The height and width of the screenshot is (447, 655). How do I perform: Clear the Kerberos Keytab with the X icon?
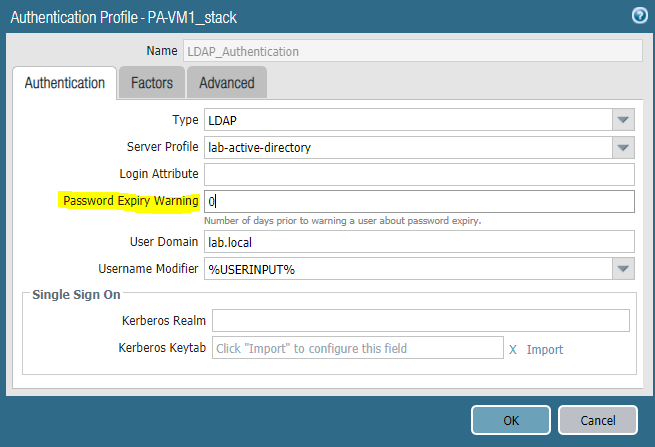click(x=512, y=349)
